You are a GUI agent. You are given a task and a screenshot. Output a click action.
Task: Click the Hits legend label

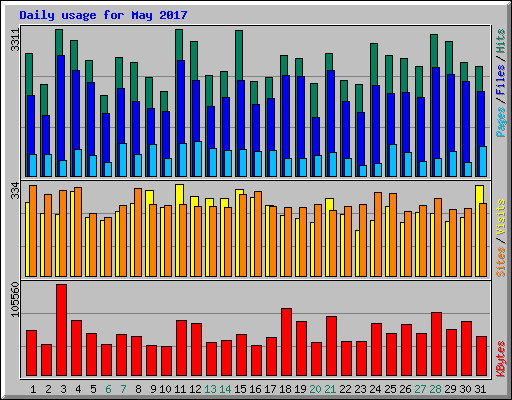(501, 41)
